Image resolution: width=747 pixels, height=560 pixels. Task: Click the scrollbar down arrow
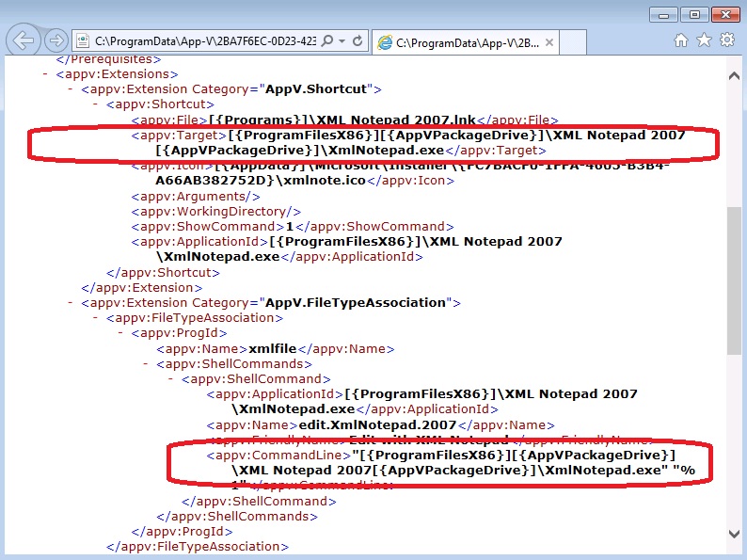tap(734, 534)
